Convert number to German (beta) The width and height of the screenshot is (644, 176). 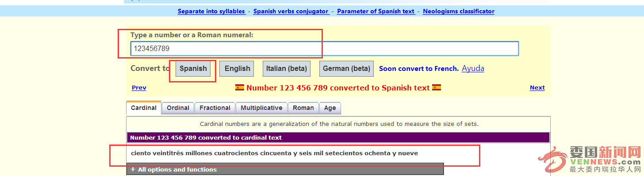[346, 69]
